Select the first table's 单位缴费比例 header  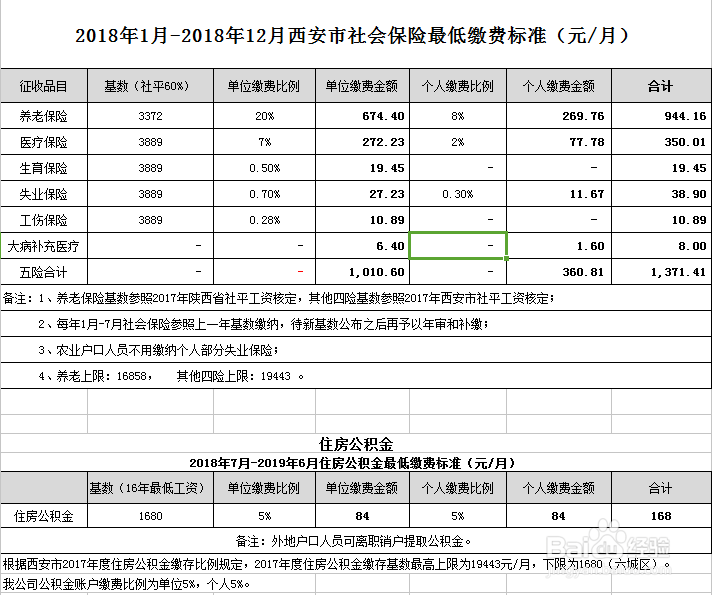264,86
